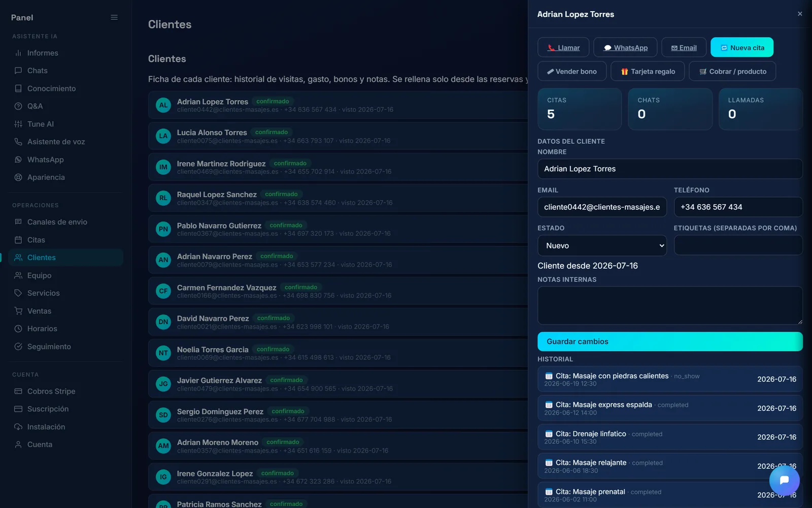Create a Nueva cita
Image resolution: width=812 pixels, height=508 pixels.
742,47
